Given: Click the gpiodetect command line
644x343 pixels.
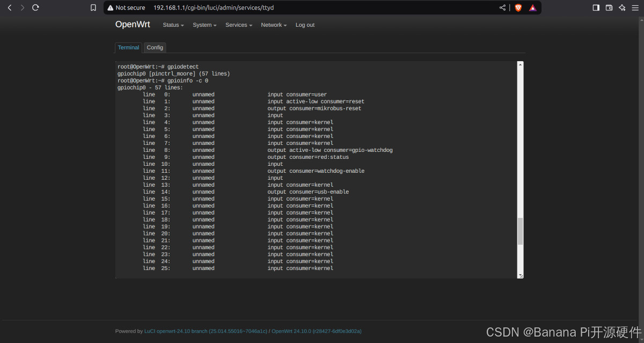Looking at the screenshot, I should tap(158, 67).
